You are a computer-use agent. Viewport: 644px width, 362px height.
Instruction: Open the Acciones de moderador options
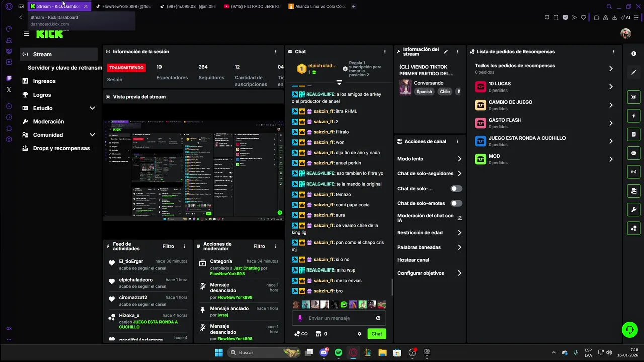point(275,246)
